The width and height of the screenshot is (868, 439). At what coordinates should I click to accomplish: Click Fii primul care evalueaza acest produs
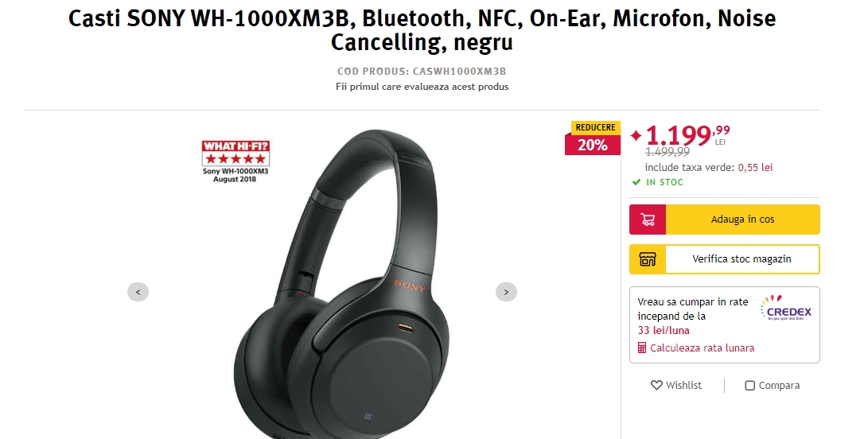coord(422,87)
